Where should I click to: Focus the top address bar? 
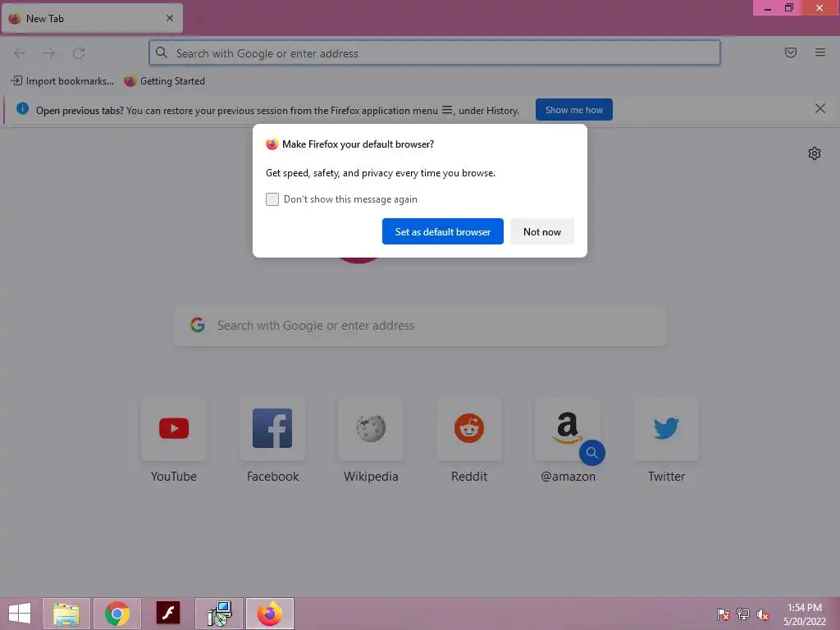point(435,53)
